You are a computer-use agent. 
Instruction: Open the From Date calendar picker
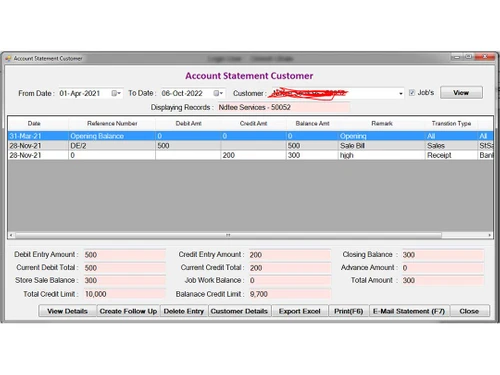[x=116, y=93]
